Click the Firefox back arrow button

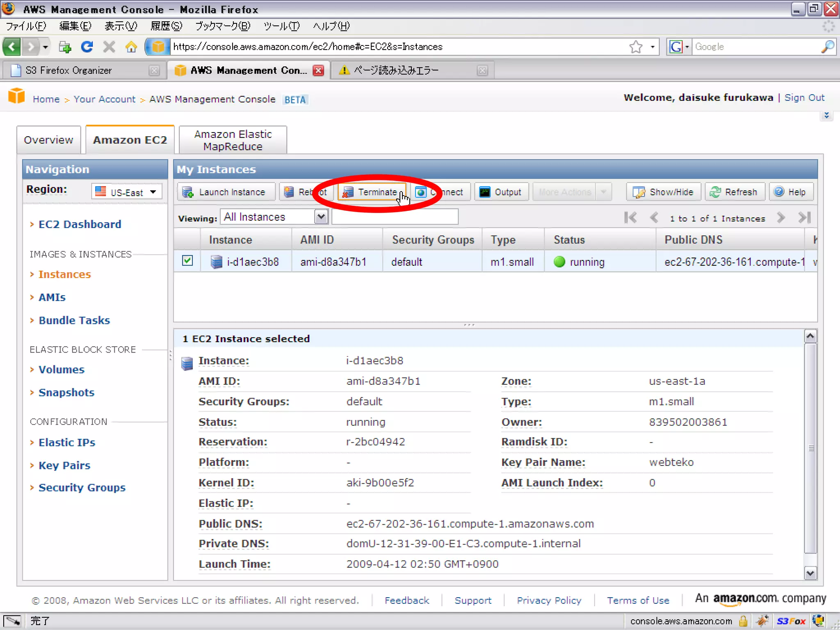[12, 47]
